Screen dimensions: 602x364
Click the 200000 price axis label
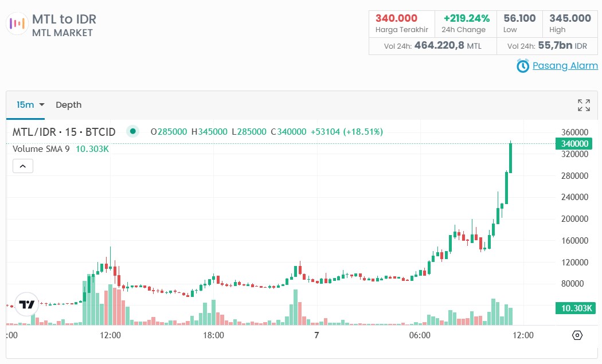point(574,219)
